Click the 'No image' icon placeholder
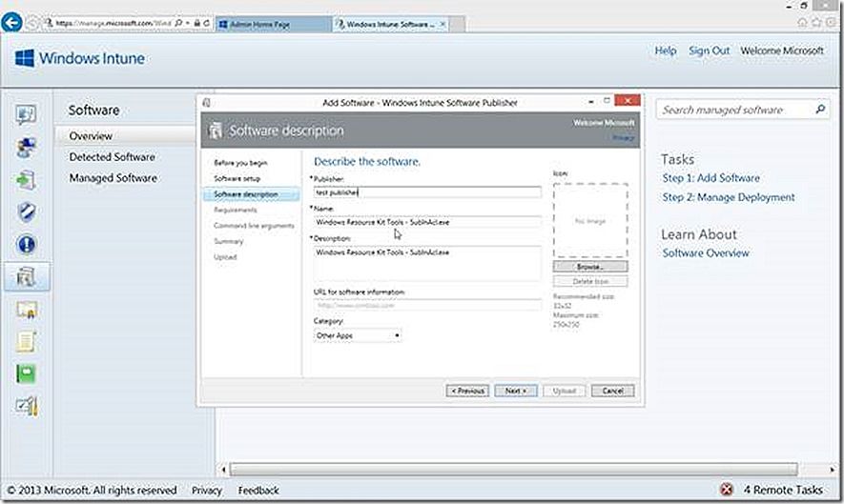The height and width of the screenshot is (504, 844). click(590, 220)
